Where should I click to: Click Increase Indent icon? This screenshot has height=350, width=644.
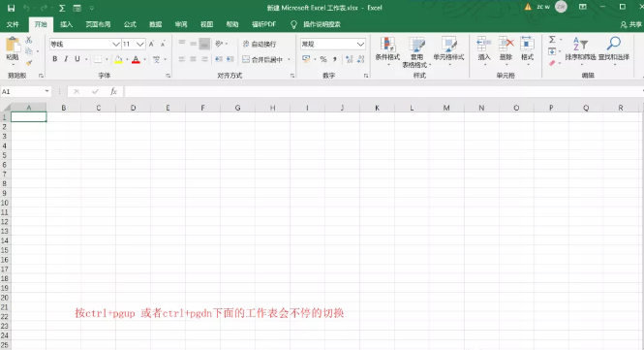230,59
